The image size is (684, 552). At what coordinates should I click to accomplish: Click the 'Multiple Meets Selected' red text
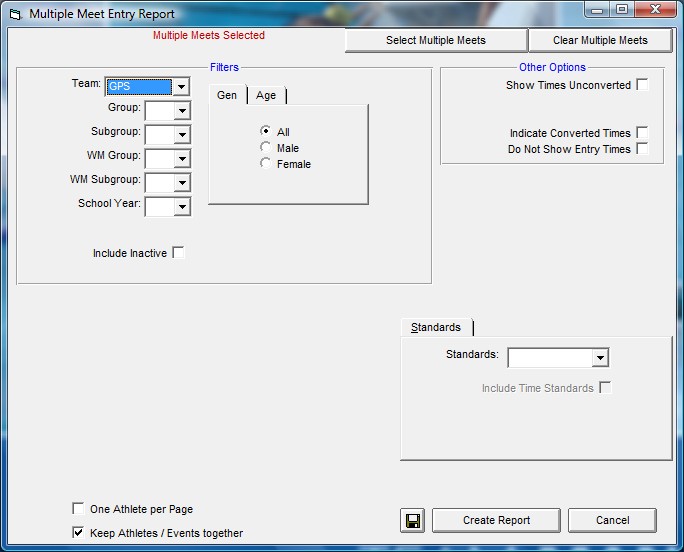coord(209,35)
